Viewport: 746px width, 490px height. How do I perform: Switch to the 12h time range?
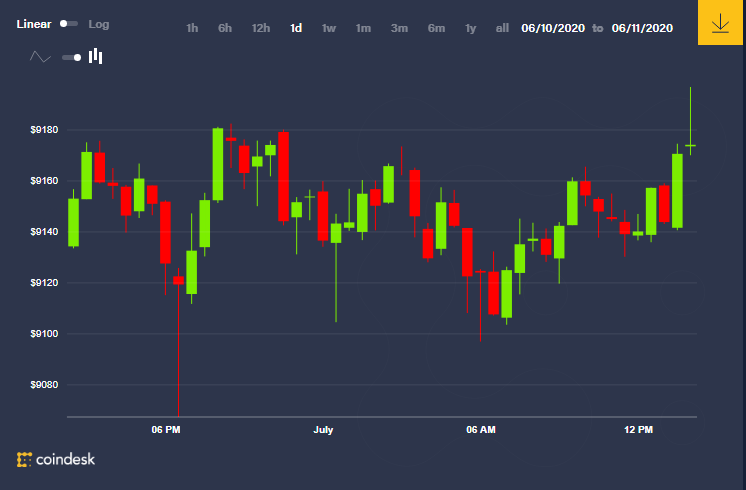[x=261, y=28]
